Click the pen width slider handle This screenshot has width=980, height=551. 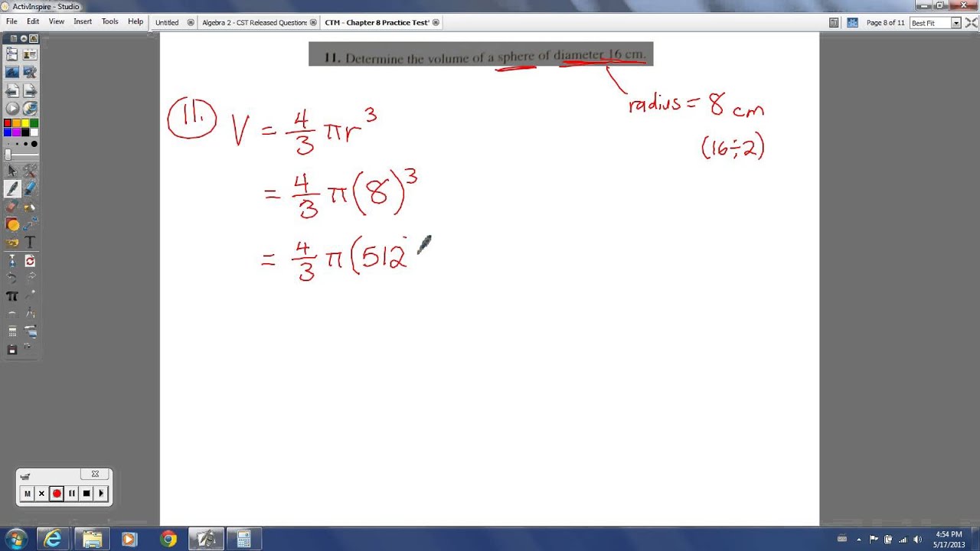click(8, 155)
